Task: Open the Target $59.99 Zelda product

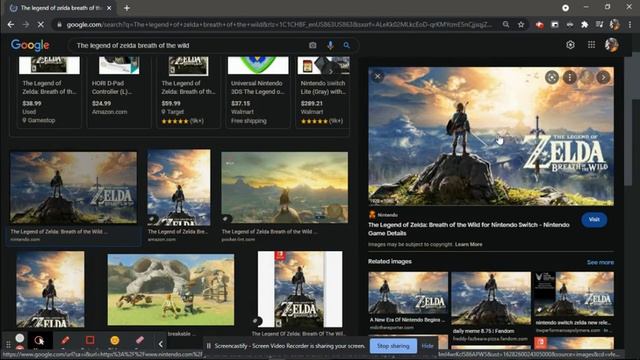Action: tap(188, 92)
